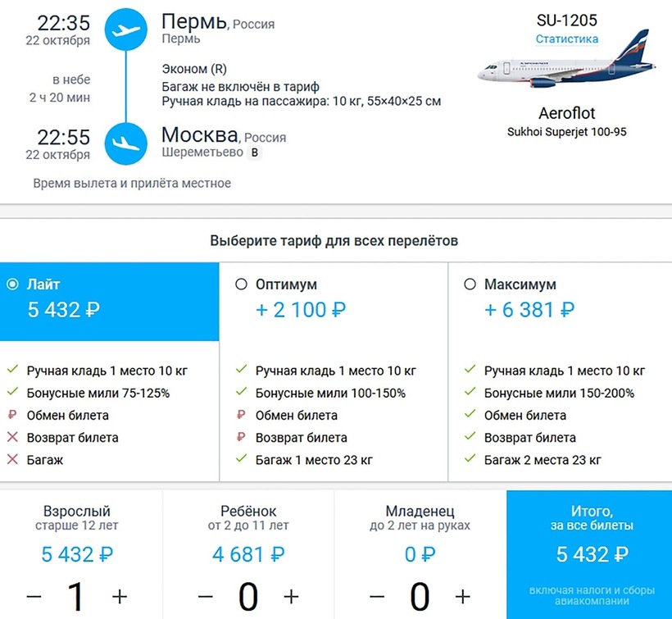Screen dimensions: 672x619
Task: Select the Оптимум tariff radio button
Action: click(x=241, y=284)
